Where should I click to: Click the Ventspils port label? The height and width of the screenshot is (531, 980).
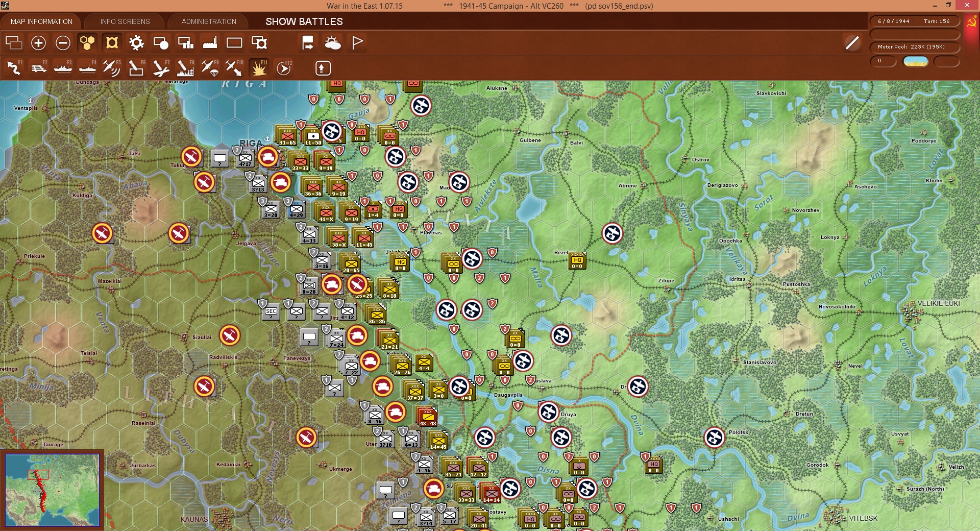tap(26, 108)
